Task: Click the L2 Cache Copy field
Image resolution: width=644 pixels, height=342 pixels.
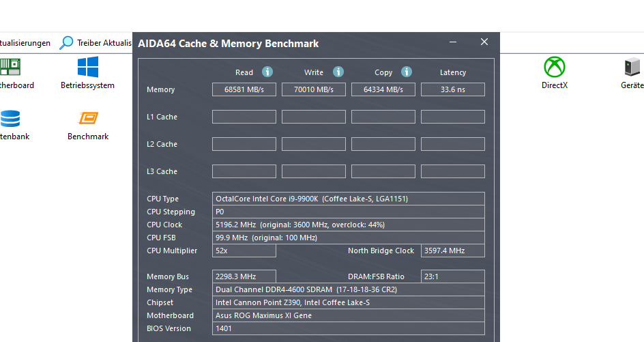Action: tap(383, 144)
